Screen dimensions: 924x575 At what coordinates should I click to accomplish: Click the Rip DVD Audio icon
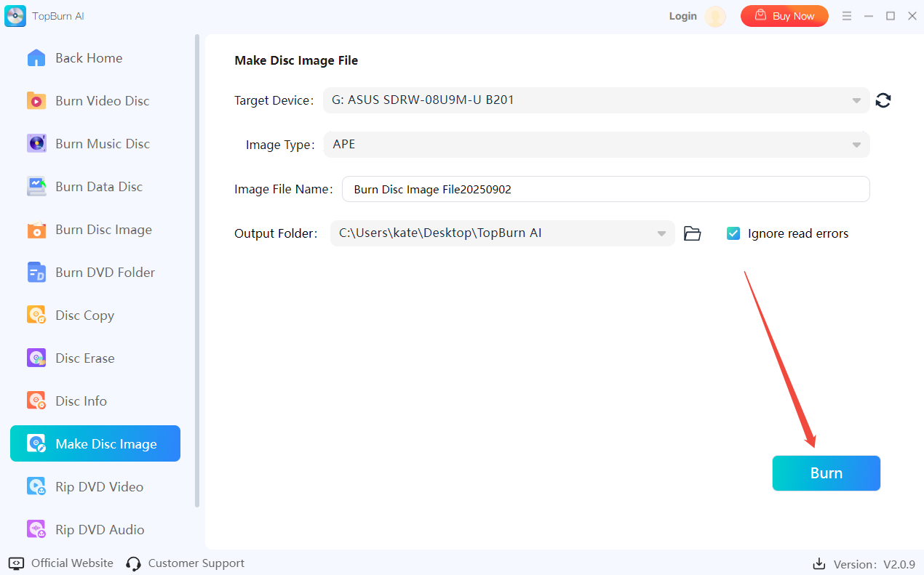(x=36, y=530)
